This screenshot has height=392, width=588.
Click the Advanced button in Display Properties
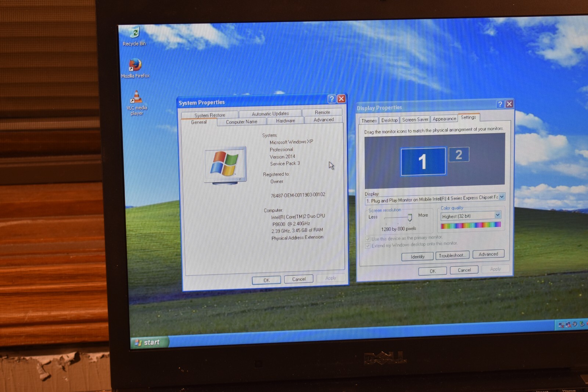[x=488, y=254]
